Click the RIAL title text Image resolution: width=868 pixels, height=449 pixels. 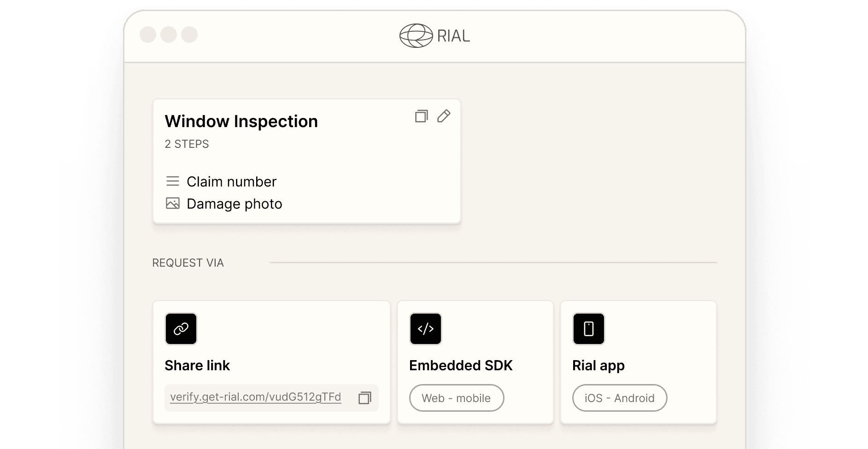pos(453,36)
